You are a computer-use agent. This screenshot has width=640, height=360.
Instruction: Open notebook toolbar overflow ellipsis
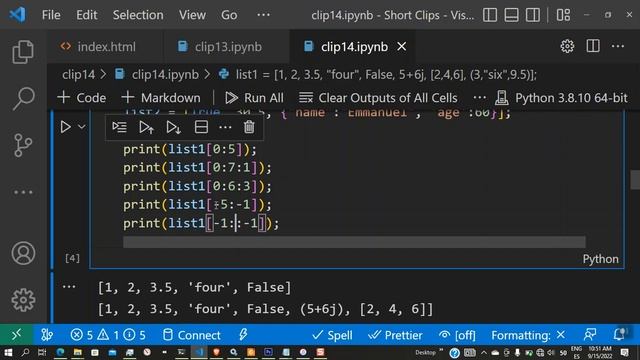coord(480,98)
